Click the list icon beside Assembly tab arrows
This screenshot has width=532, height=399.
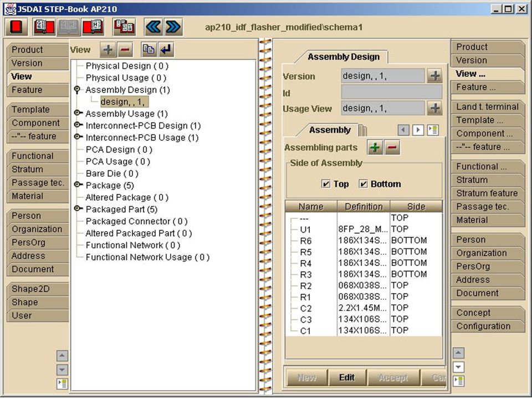(x=433, y=130)
